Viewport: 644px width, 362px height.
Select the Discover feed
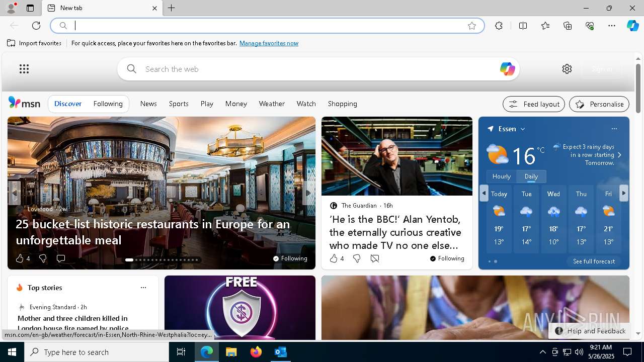click(68, 104)
